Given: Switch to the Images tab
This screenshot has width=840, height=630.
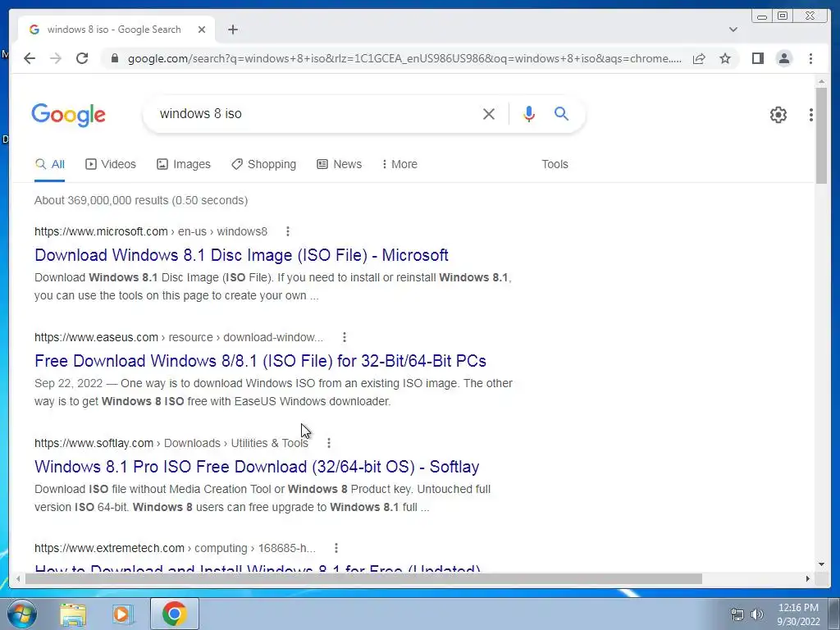Looking at the screenshot, I should pyautogui.click(x=183, y=164).
